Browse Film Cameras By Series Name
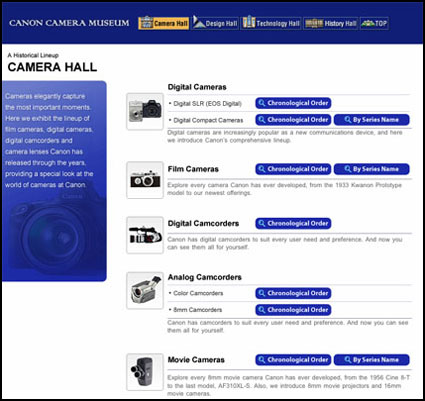The height and width of the screenshot is (401, 425). [372, 169]
